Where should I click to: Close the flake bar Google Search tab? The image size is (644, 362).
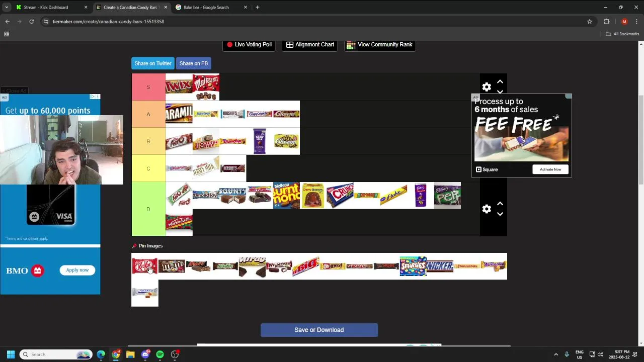(246, 8)
